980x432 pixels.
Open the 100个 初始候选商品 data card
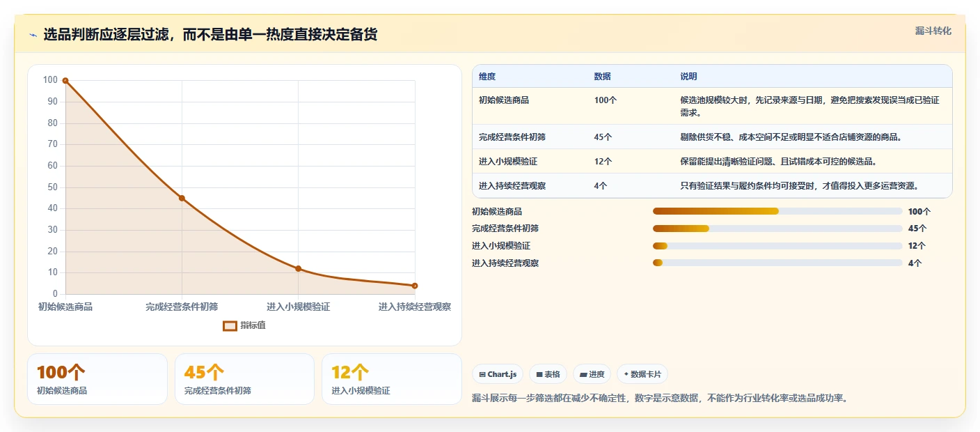click(x=97, y=379)
